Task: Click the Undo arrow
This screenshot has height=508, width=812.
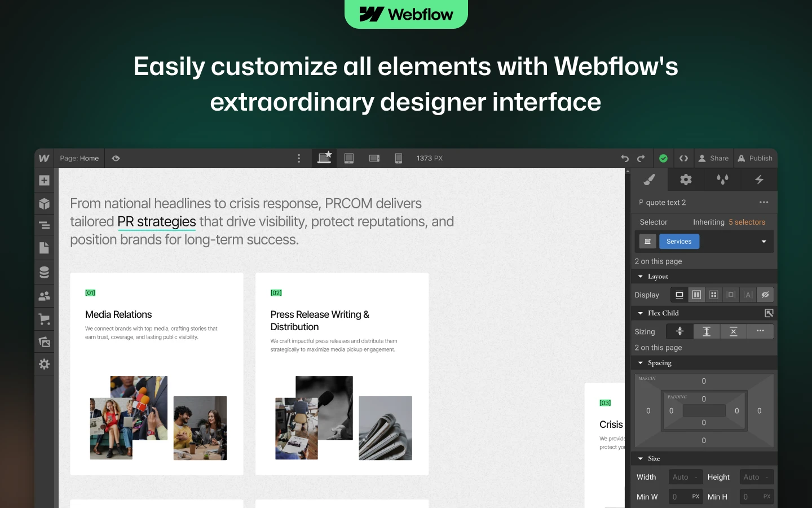Action: pyautogui.click(x=625, y=159)
